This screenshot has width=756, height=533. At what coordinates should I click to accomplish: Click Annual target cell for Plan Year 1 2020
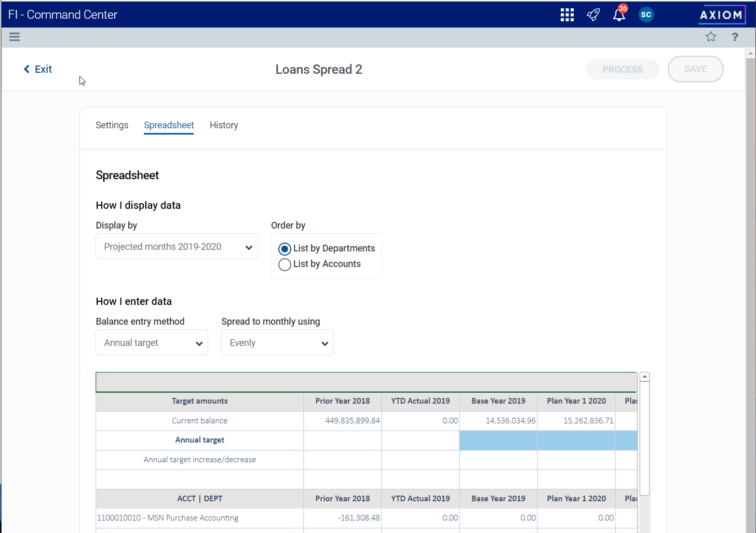[x=576, y=440]
